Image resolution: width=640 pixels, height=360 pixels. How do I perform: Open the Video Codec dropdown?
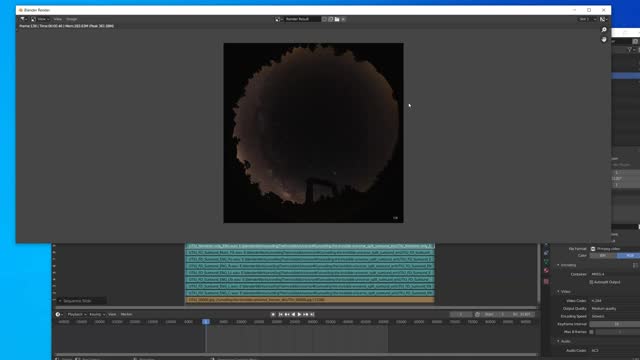pyautogui.click(x=614, y=301)
